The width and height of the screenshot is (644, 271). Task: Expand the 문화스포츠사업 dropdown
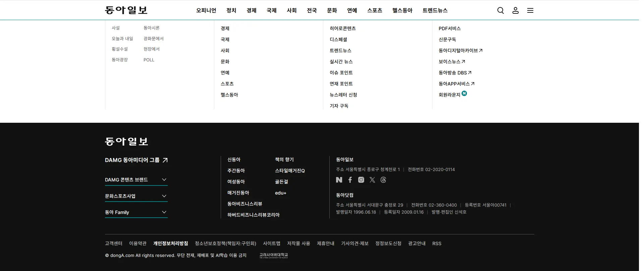(136, 196)
